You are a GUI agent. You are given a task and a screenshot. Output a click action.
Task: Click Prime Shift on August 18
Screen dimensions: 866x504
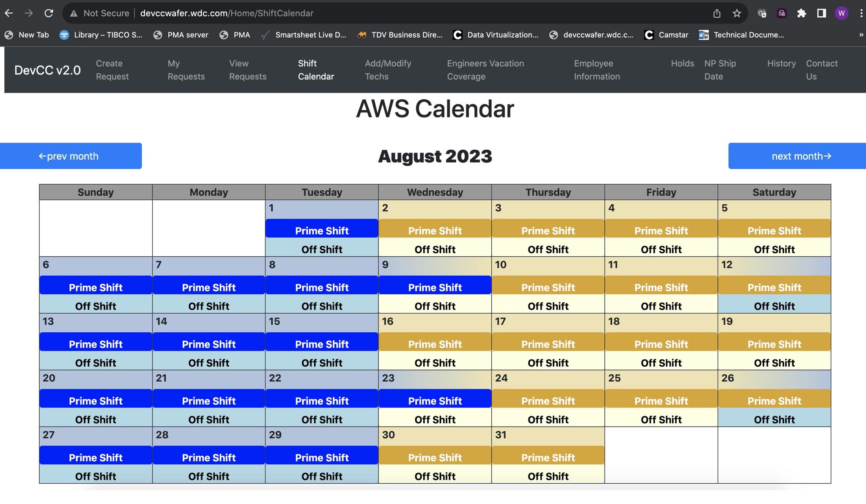click(x=661, y=342)
